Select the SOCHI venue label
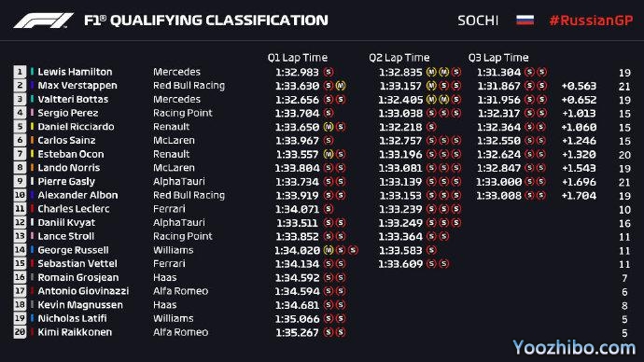This screenshot has height=362, width=644. coord(478,21)
